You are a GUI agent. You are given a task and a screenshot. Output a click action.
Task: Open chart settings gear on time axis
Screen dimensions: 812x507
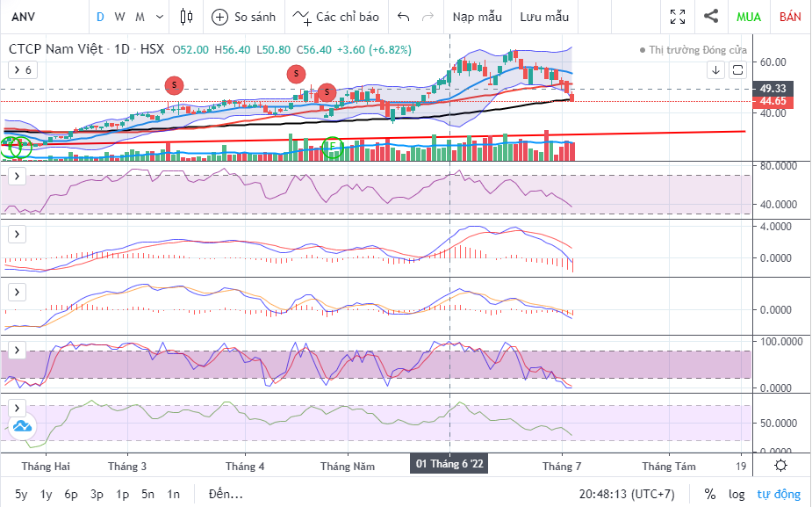(x=780, y=465)
